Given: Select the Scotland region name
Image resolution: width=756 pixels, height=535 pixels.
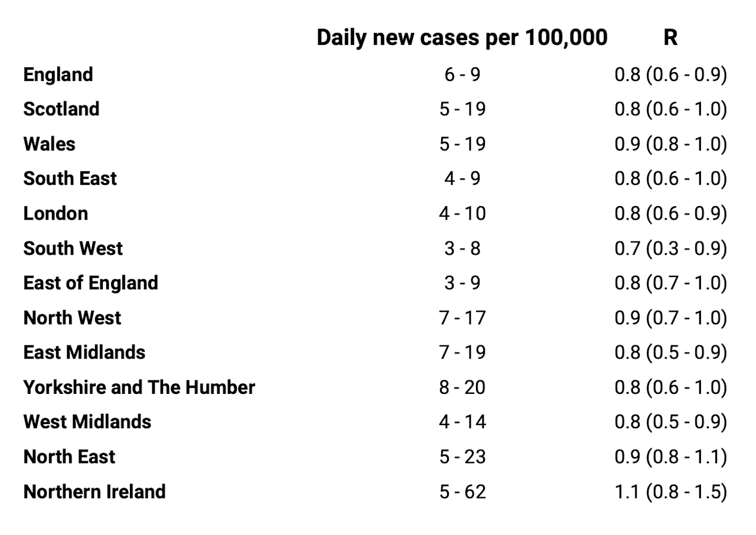Looking at the screenshot, I should coord(61,109).
